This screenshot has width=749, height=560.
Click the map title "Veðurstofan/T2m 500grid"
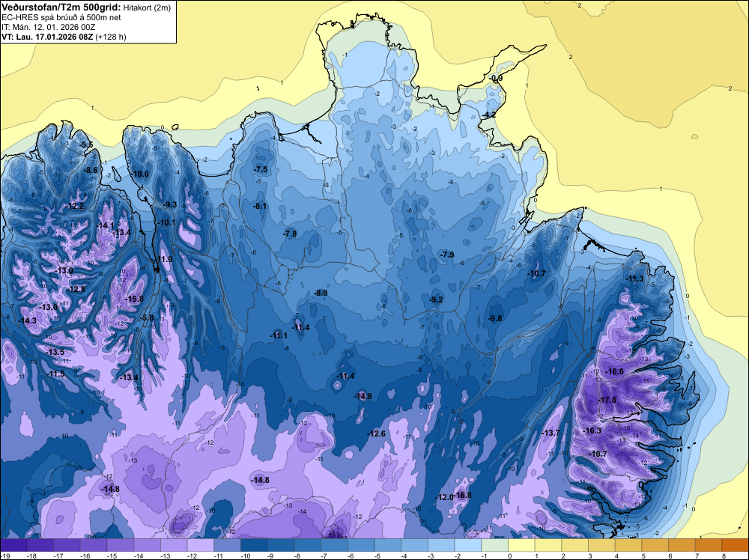pos(61,7)
